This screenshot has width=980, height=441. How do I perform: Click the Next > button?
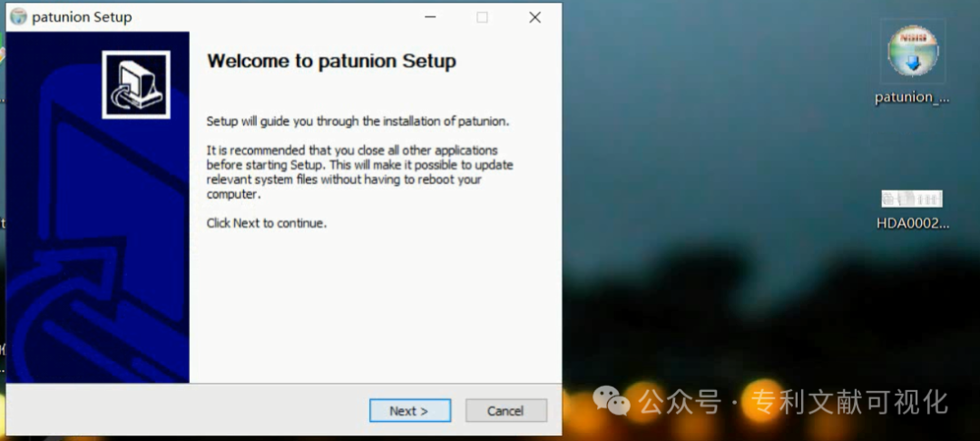[x=409, y=411]
